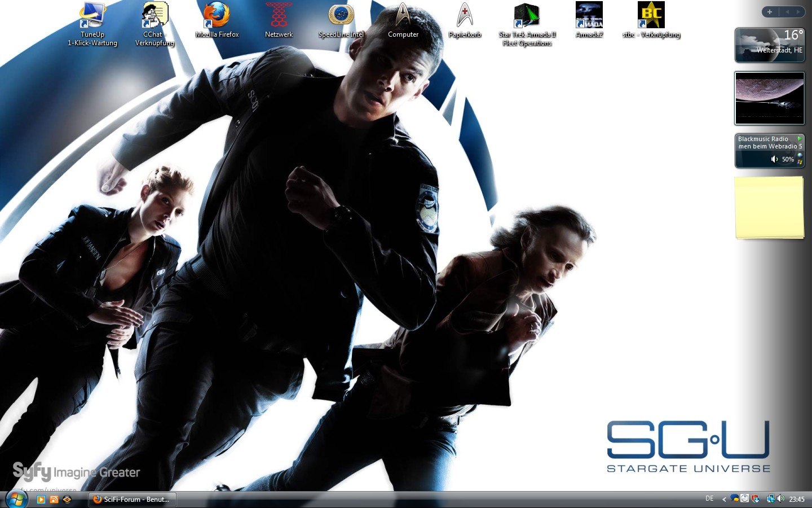Open the Windows Start menu orb

pyautogui.click(x=16, y=499)
